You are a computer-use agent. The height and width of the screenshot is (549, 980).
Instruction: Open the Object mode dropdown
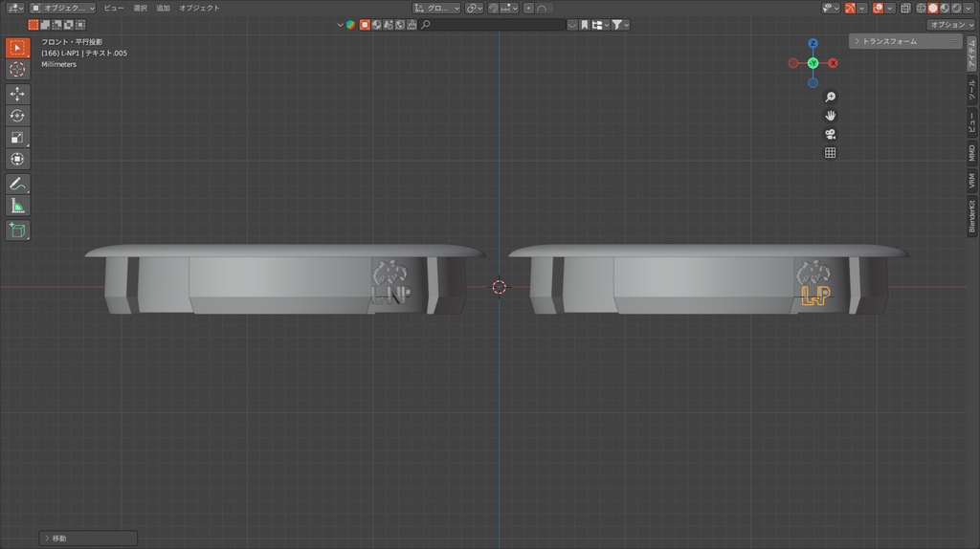[x=62, y=8]
